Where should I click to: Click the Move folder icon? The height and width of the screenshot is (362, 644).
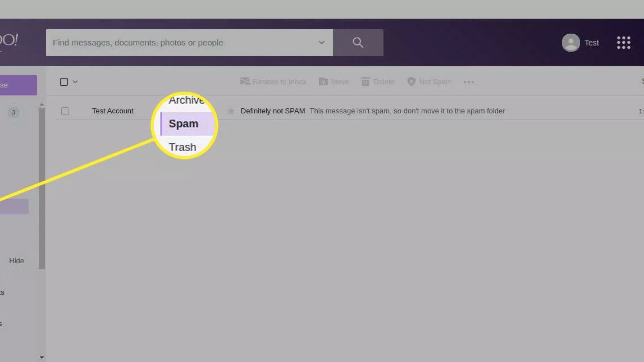323,82
